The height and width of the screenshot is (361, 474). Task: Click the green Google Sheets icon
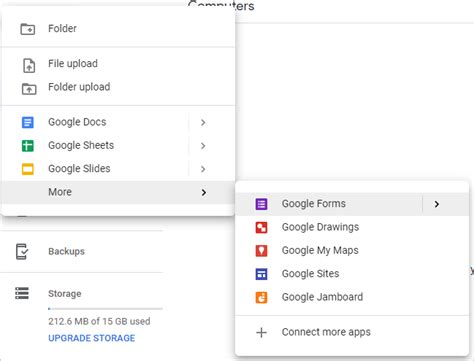(x=28, y=146)
